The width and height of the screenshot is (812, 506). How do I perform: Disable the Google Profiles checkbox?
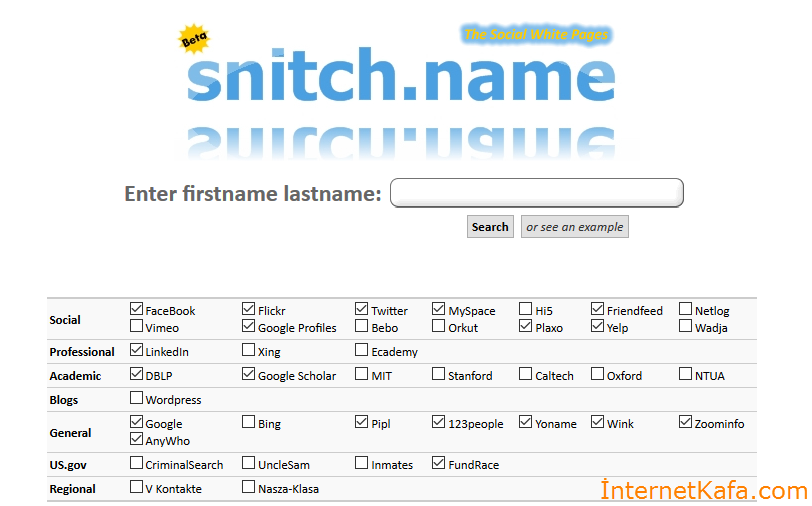(249, 326)
